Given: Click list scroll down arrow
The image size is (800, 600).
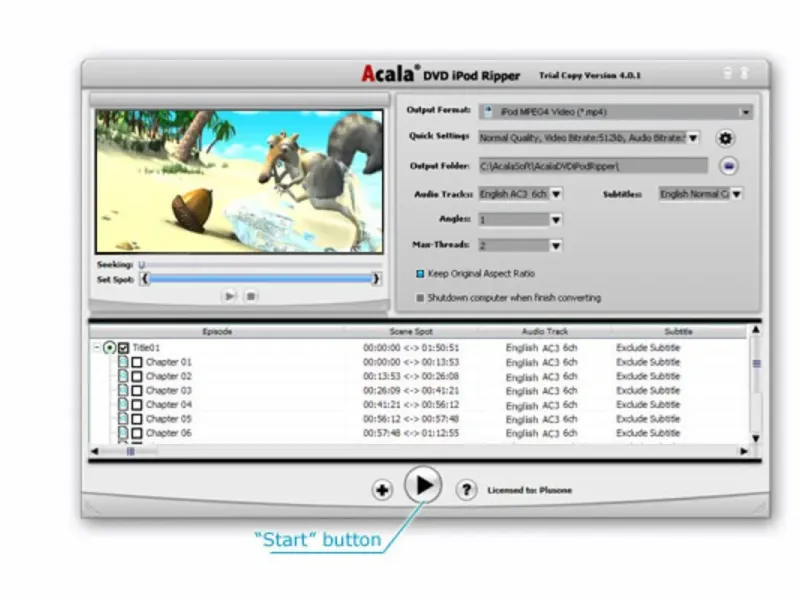Looking at the screenshot, I should (x=756, y=438).
